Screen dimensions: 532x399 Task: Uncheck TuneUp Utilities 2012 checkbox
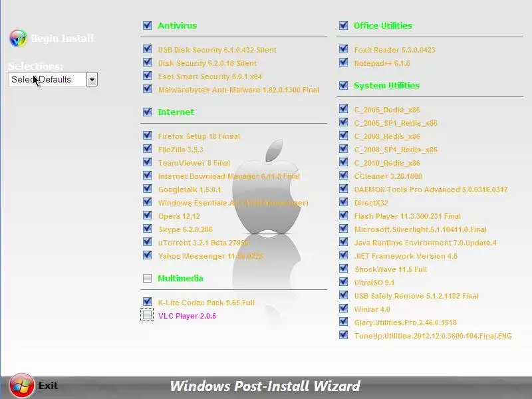tap(343, 335)
